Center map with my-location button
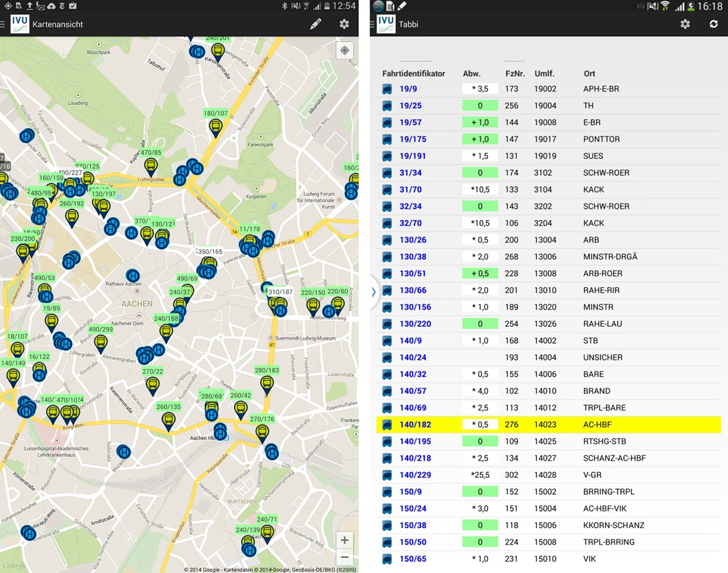Screen dimensions: 728x573 pyautogui.click(x=344, y=51)
